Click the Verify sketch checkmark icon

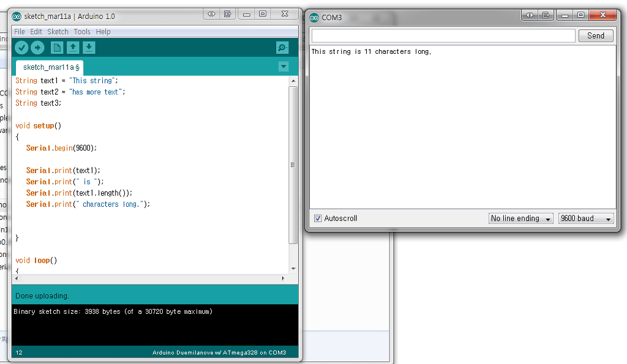tap(21, 48)
